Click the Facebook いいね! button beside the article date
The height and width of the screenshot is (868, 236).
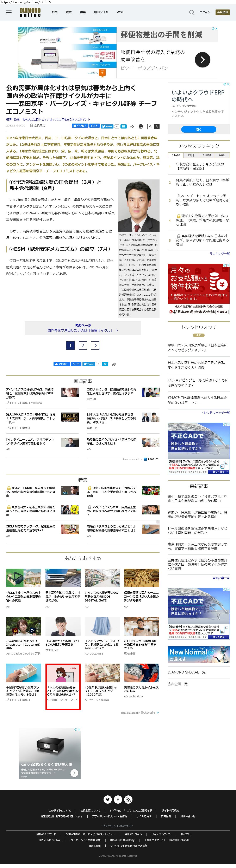[x=80, y=126]
